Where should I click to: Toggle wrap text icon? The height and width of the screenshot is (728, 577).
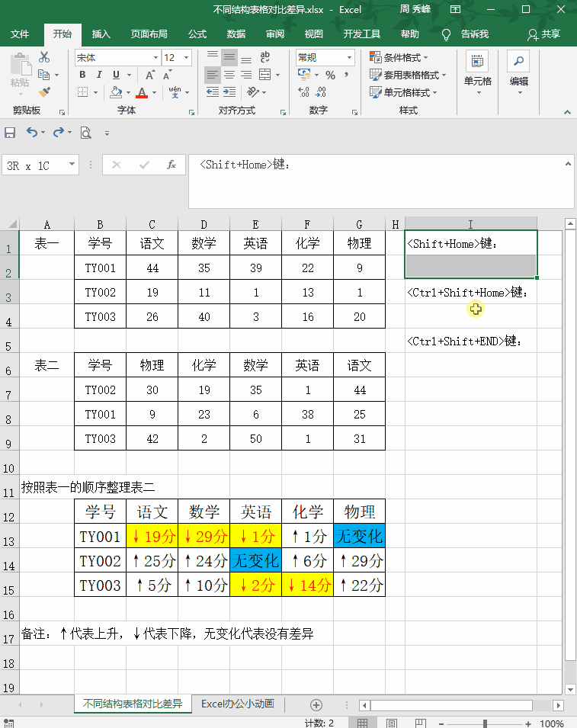click(x=264, y=57)
